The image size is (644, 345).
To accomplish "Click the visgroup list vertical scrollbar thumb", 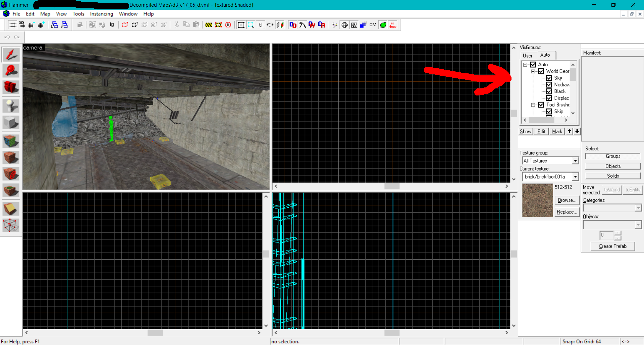I will click(573, 74).
